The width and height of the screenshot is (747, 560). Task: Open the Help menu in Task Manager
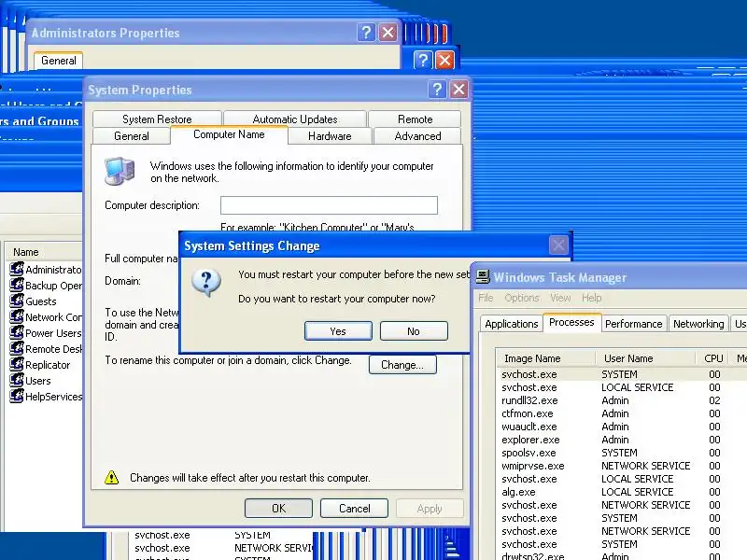click(x=592, y=298)
